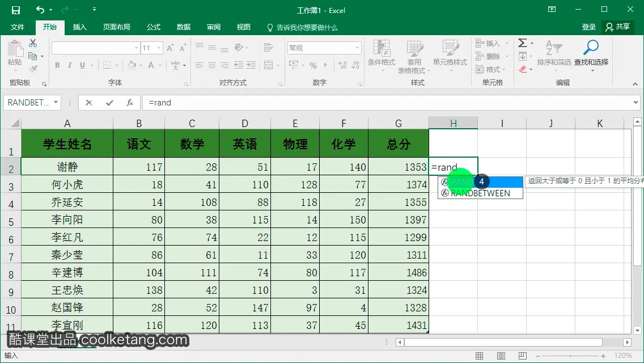
Task: Click the horizontal scrollbar right arrow
Action: 627,342
